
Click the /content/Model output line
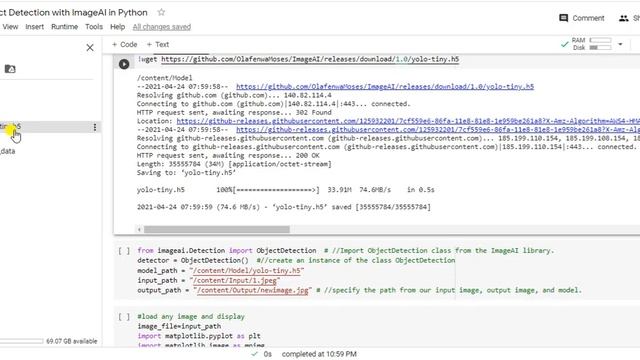pyautogui.click(x=164, y=78)
